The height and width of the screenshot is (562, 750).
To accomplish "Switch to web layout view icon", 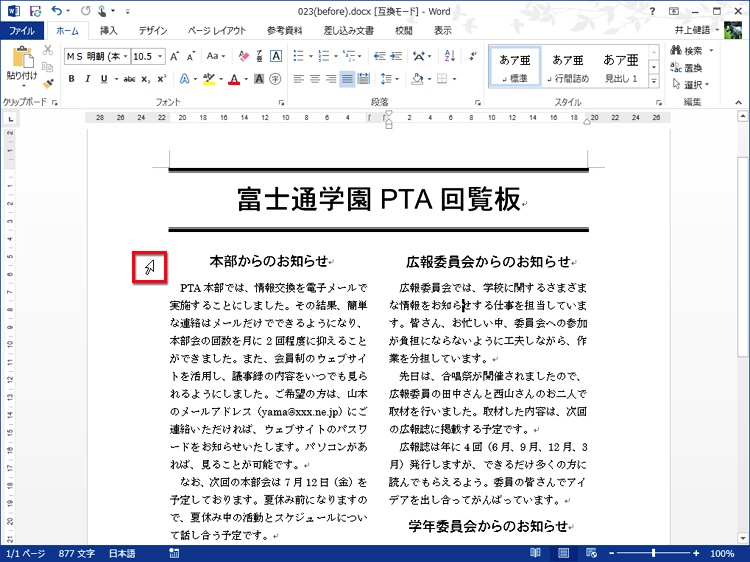I will point(591,553).
